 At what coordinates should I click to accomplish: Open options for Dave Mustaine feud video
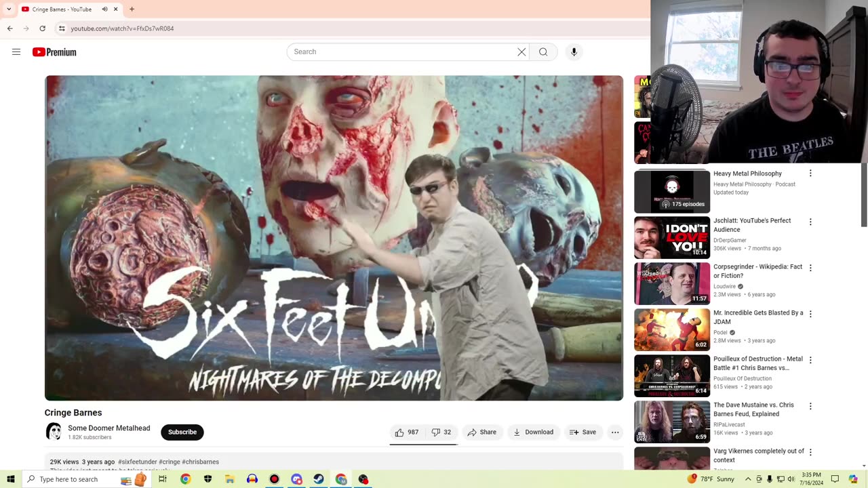tap(810, 406)
